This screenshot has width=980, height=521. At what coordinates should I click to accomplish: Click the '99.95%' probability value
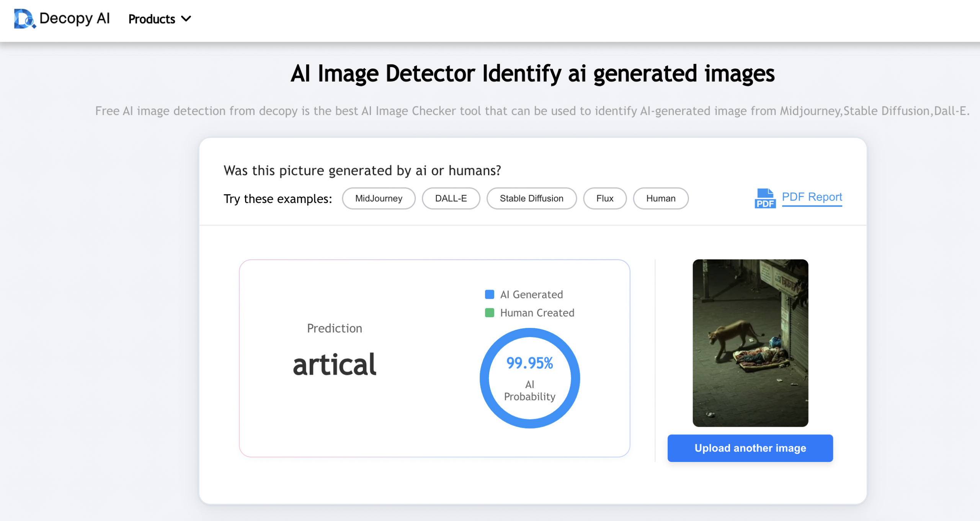[x=530, y=363]
